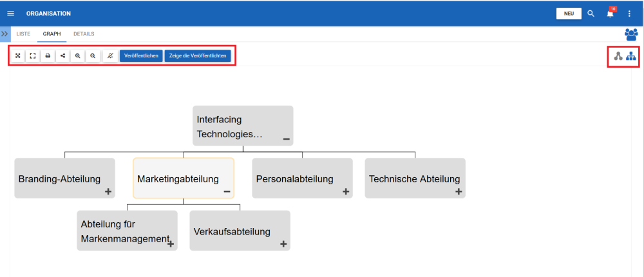
Task: Switch to hierarchy tree layout view
Action: pos(631,57)
